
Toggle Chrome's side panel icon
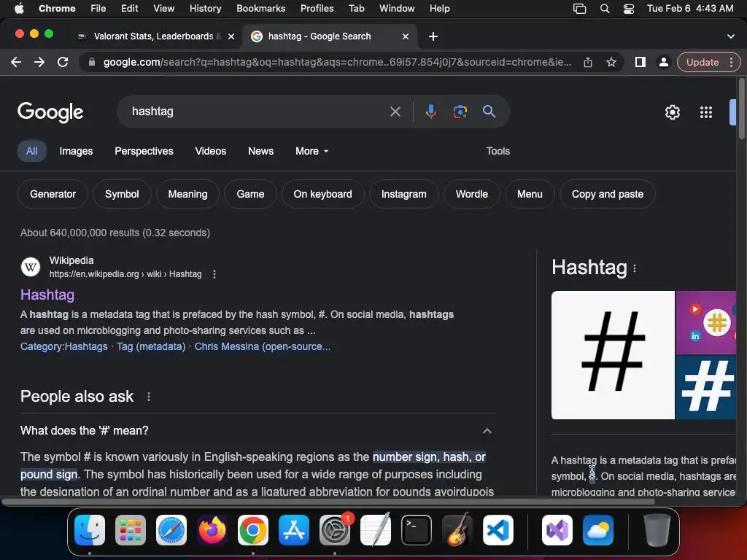[x=640, y=62]
